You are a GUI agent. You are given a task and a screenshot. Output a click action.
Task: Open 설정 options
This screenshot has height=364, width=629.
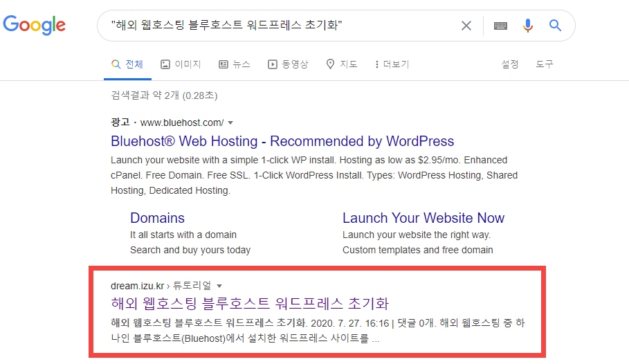point(510,64)
